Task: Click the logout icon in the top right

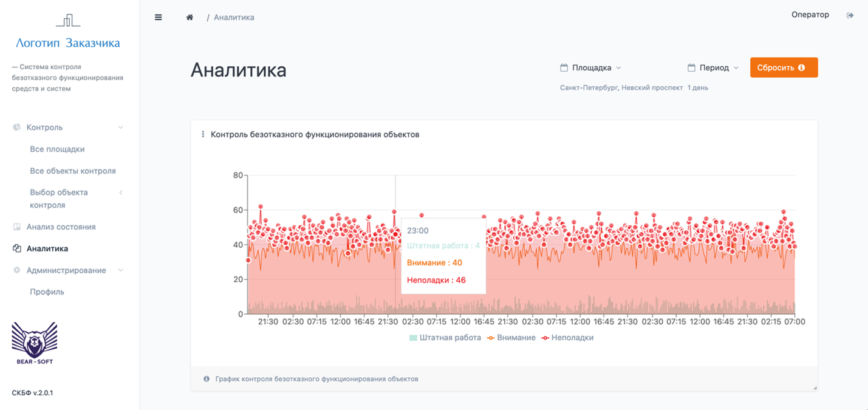Action: (850, 15)
